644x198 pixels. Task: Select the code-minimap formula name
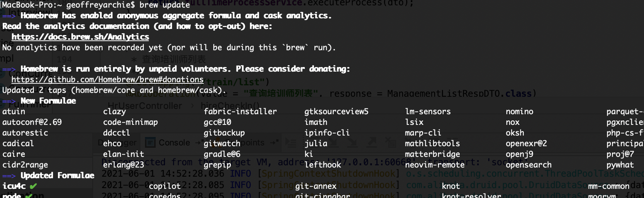coord(130,122)
